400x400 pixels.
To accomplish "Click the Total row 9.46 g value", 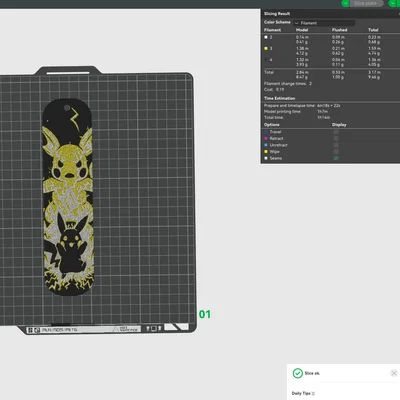I will 374,77.
